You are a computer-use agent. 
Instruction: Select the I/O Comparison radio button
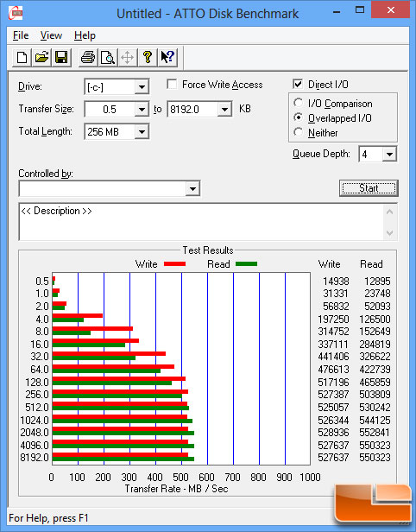(299, 103)
